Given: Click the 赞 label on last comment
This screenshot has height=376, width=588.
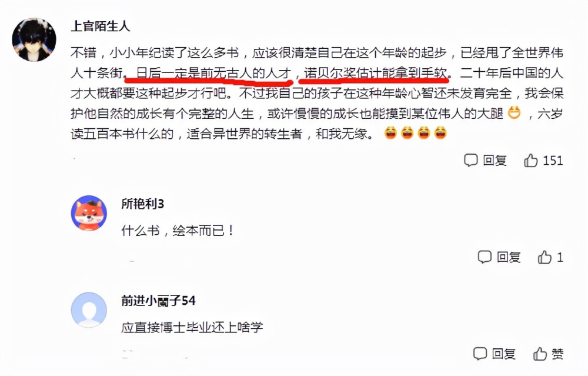Looking at the screenshot, I should (x=557, y=354).
